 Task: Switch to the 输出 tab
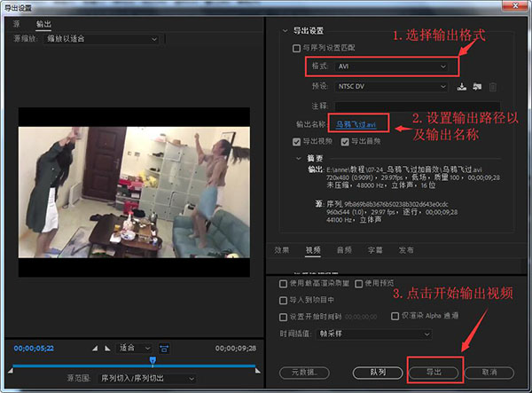click(x=43, y=24)
